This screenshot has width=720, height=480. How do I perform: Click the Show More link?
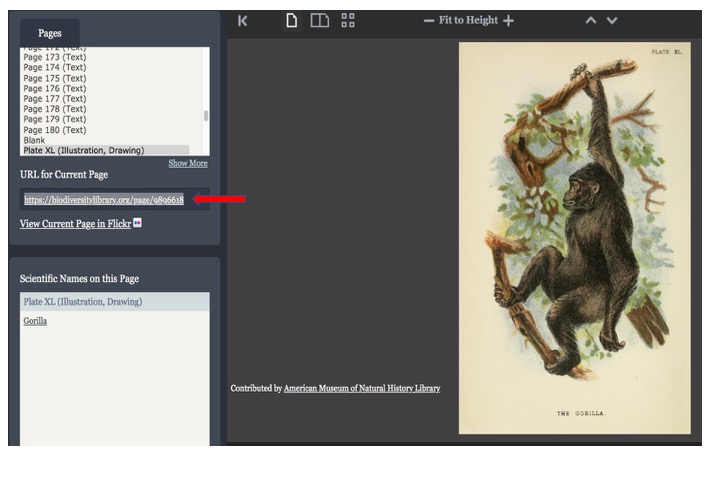pos(188,163)
